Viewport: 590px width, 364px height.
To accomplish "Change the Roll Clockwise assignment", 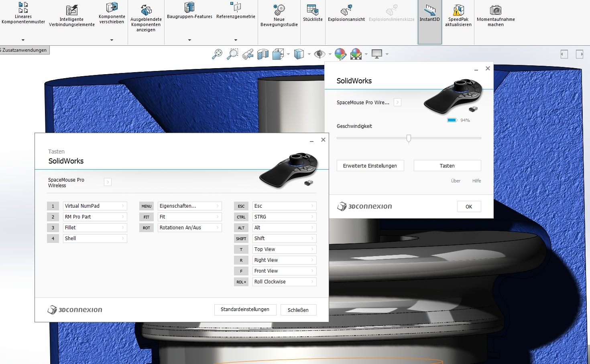I will point(285,282).
